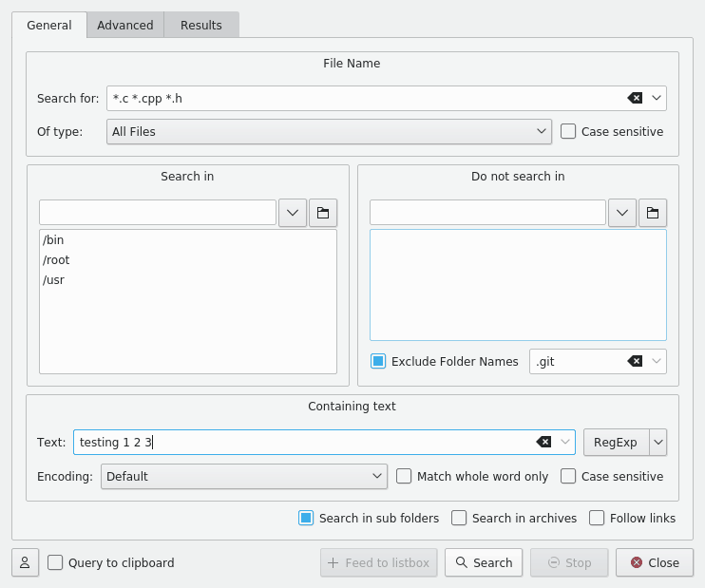Toggle Search in archives option
This screenshot has height=588, width=705.
tap(459, 518)
